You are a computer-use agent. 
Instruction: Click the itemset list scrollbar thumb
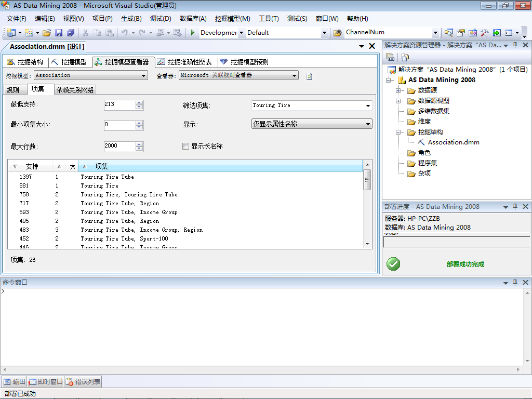(367, 180)
